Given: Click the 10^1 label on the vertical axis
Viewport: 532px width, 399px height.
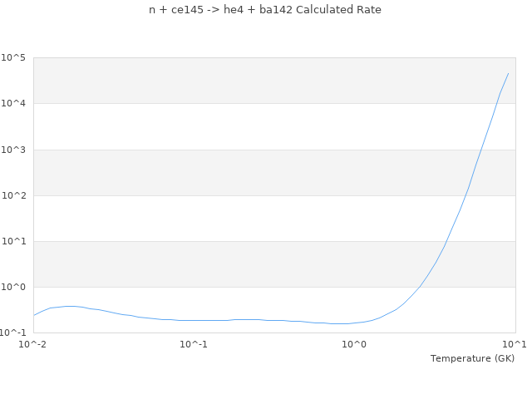Looking at the screenshot, I should 13,242.
